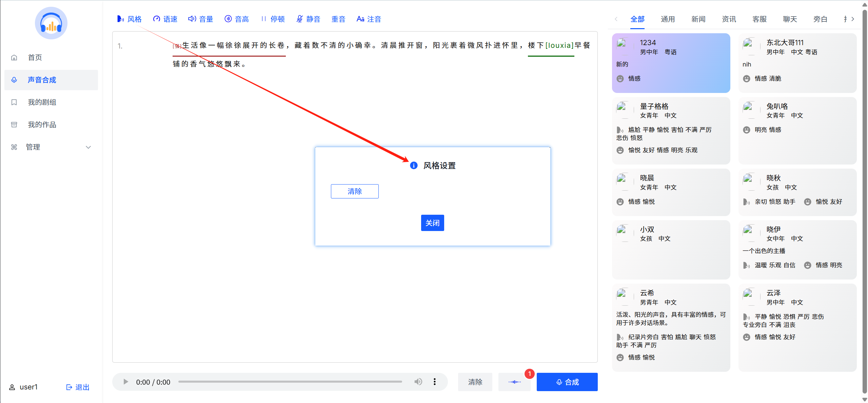The height and width of the screenshot is (403, 868).
Task: Click 清除 in the style dialog
Action: coord(355,191)
